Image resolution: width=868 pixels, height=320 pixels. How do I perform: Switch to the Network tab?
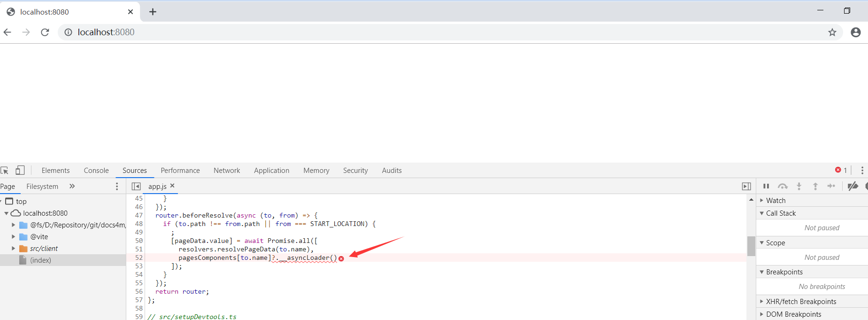[227, 171]
